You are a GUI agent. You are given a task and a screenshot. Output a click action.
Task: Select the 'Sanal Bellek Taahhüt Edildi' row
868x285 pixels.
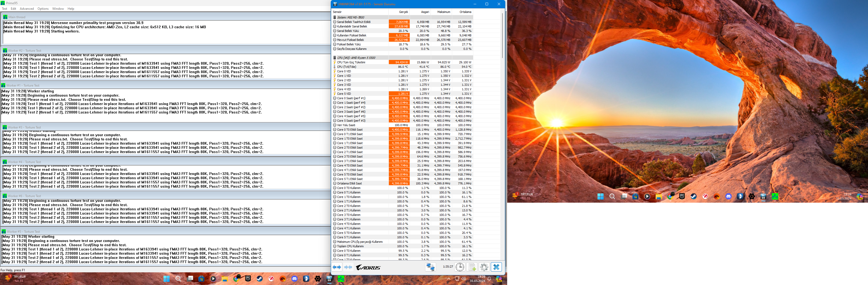[x=402, y=22]
